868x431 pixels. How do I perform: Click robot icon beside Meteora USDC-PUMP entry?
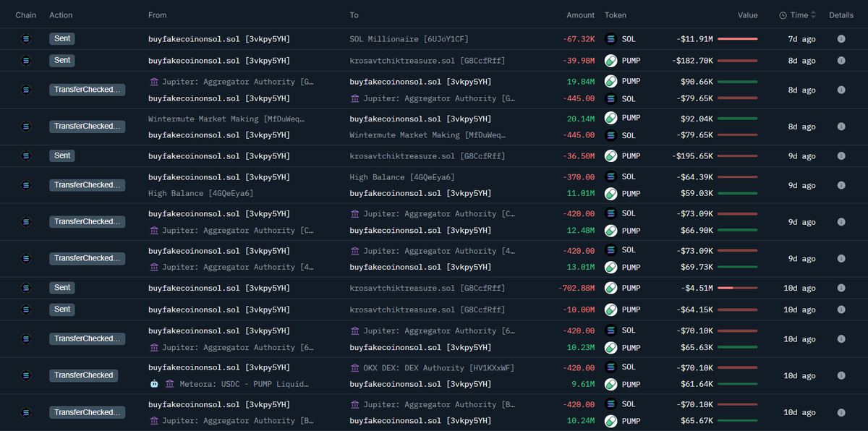(154, 384)
